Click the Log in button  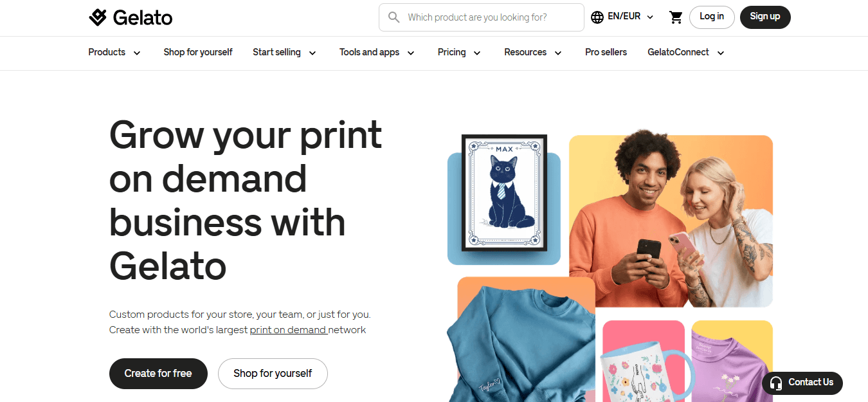pos(712,17)
